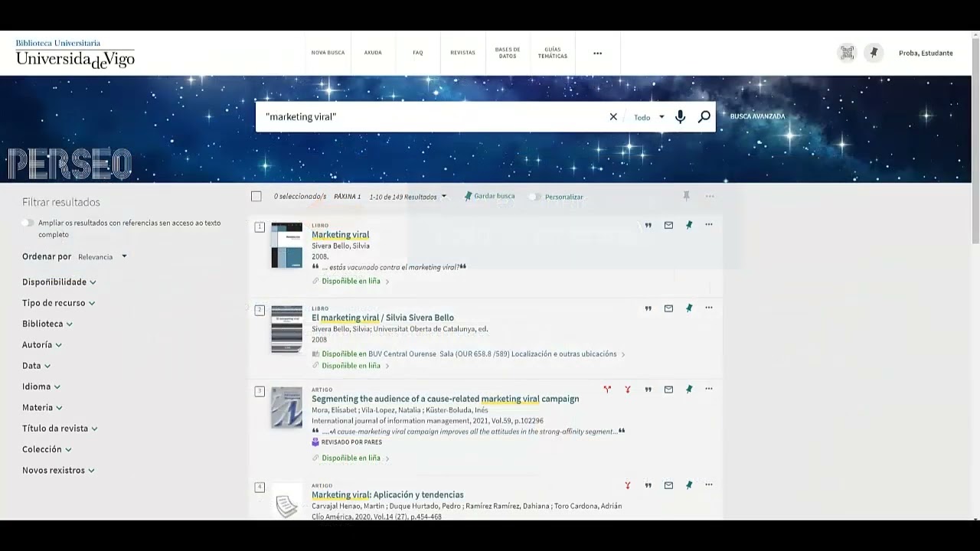
Task: Open Bases de Datos menu item
Action: pyautogui.click(x=508, y=53)
